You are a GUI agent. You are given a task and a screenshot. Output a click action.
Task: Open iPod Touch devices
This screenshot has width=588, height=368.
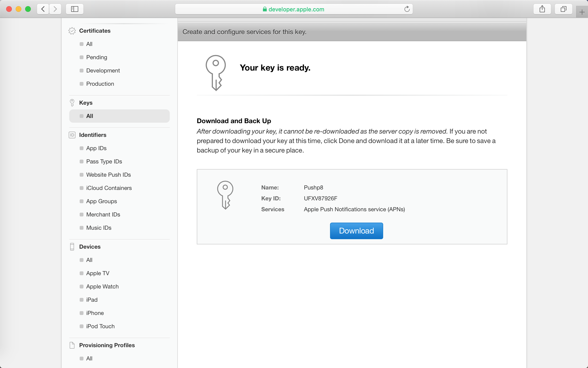click(100, 326)
